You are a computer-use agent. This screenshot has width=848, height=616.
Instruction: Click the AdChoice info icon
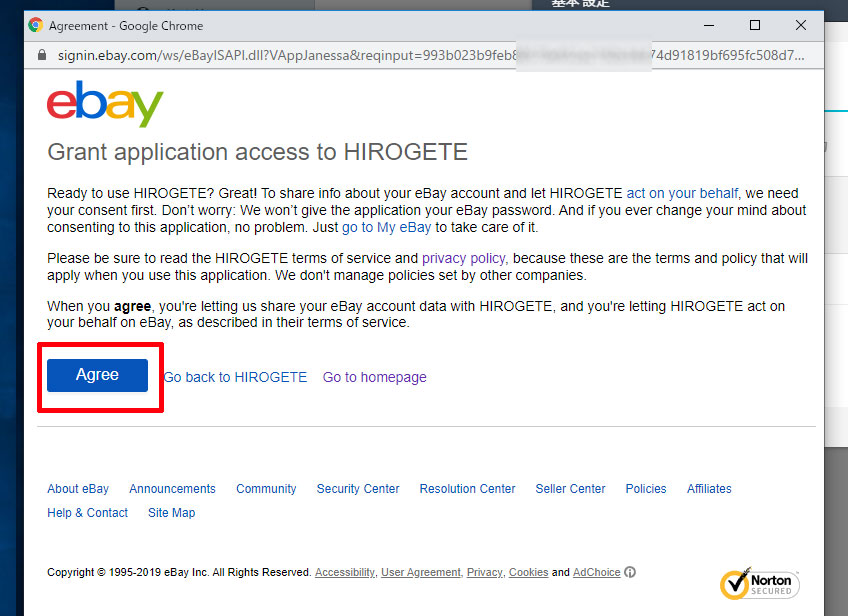pyautogui.click(x=630, y=572)
